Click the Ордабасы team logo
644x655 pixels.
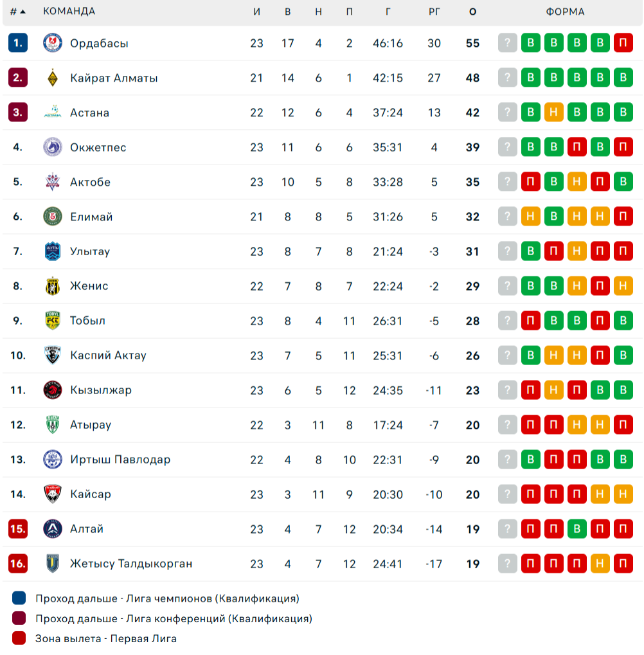(53, 42)
